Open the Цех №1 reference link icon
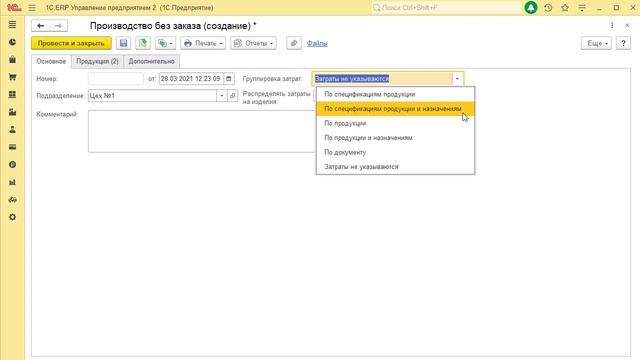The height and width of the screenshot is (360, 640). coord(233,96)
